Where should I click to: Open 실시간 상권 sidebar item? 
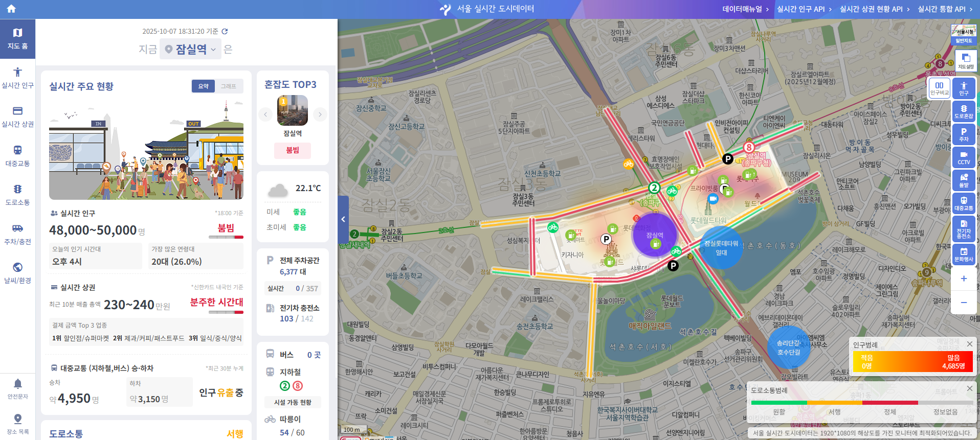click(17, 117)
